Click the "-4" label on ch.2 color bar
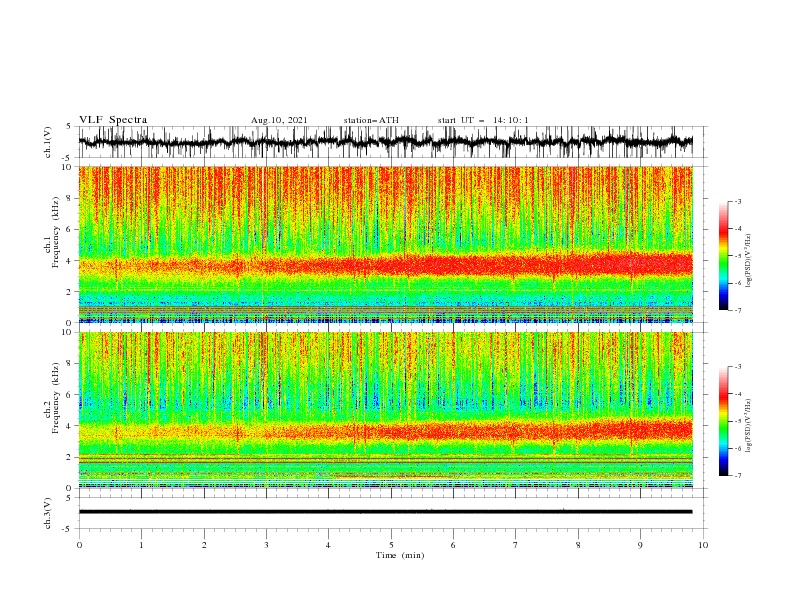This screenshot has height=612, width=792. (737, 394)
